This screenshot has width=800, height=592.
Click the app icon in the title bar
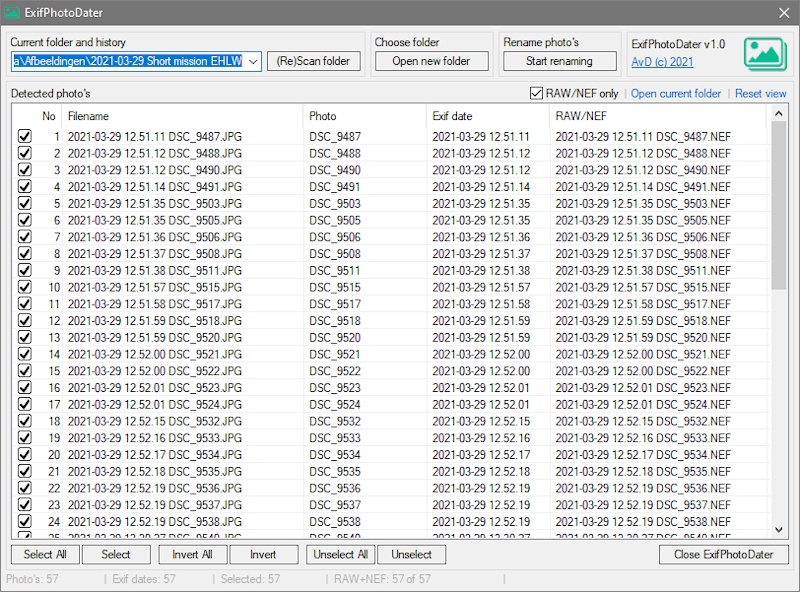(12, 13)
